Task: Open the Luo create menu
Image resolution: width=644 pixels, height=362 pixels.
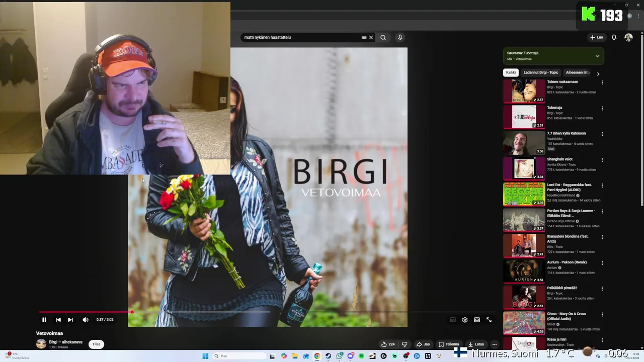Action: coord(597,37)
